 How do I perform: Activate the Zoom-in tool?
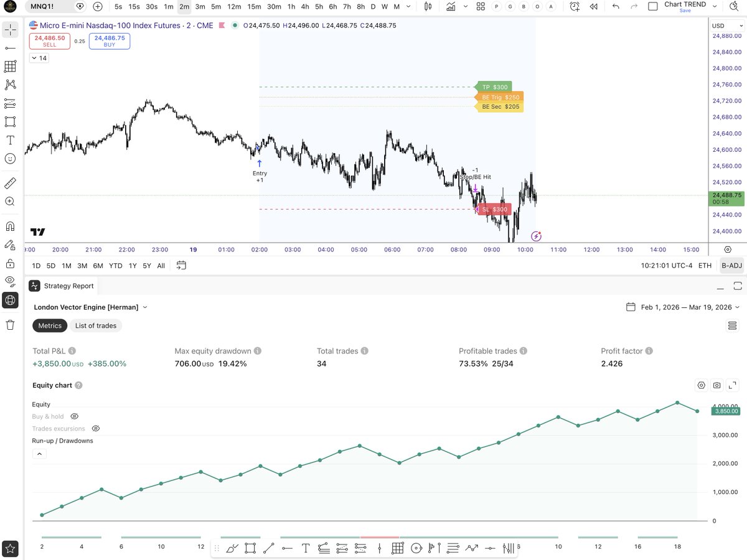[10, 201]
